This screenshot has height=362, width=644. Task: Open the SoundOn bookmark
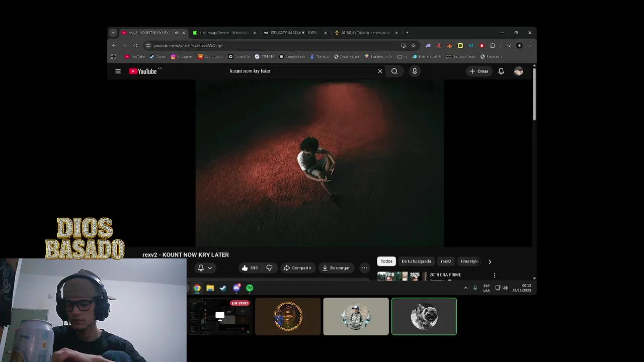239,57
